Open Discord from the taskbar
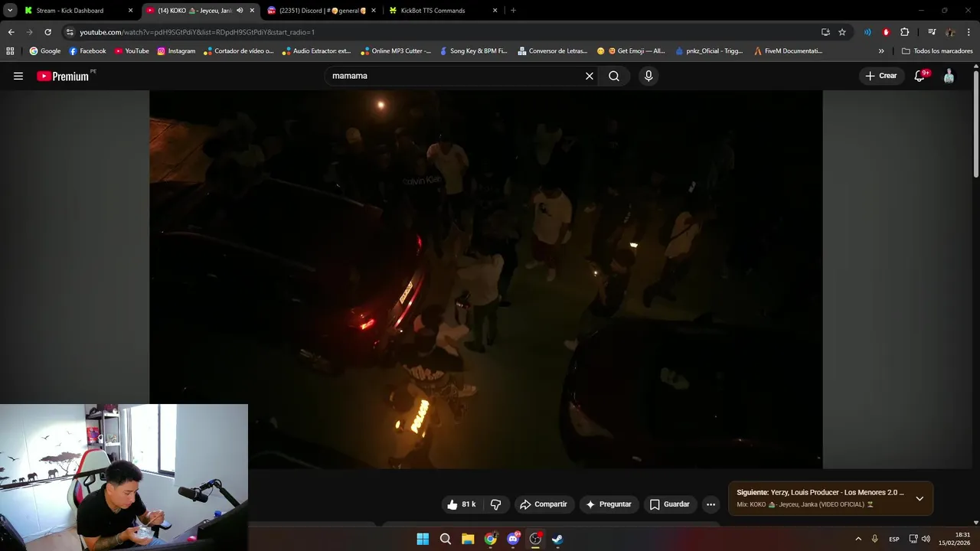980x551 pixels. point(513,539)
